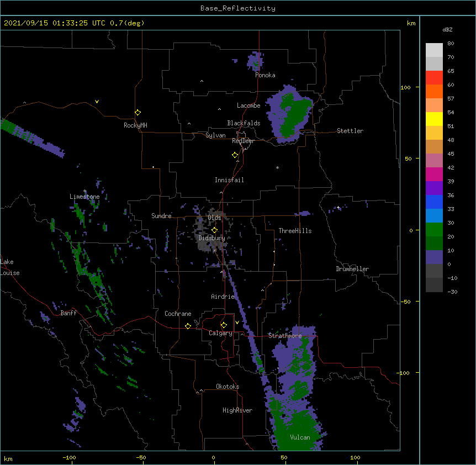Click the Lake Louise label
The width and height of the screenshot is (476, 465).
9,267
